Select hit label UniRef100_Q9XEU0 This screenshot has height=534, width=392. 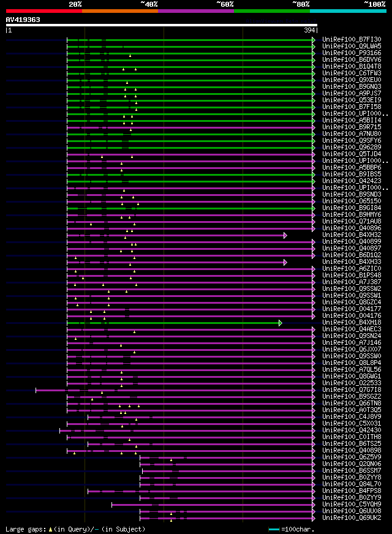352,80
